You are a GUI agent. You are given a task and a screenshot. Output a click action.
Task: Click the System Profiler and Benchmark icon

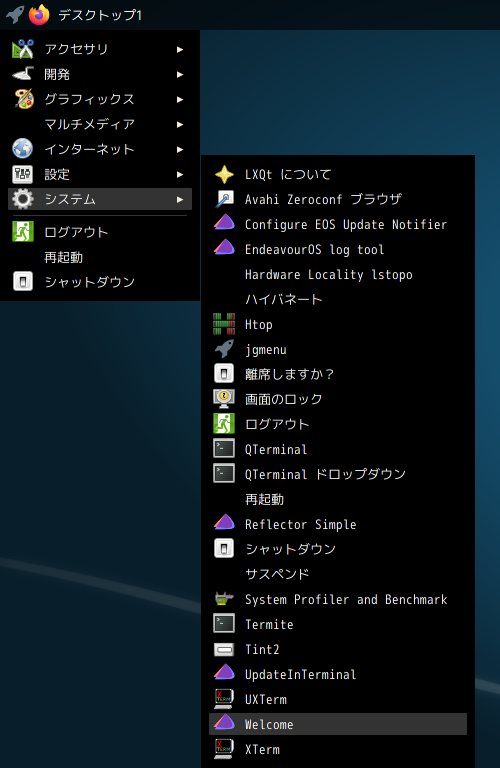point(224,599)
